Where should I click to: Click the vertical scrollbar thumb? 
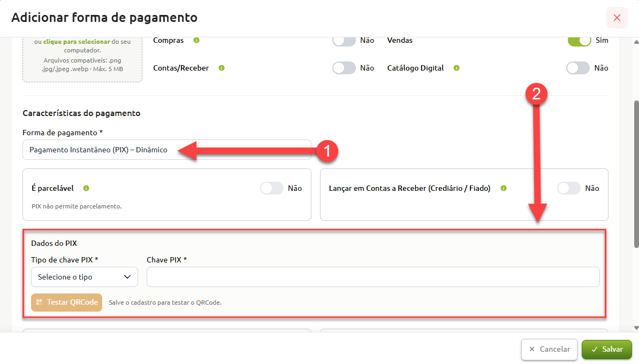[x=636, y=174]
